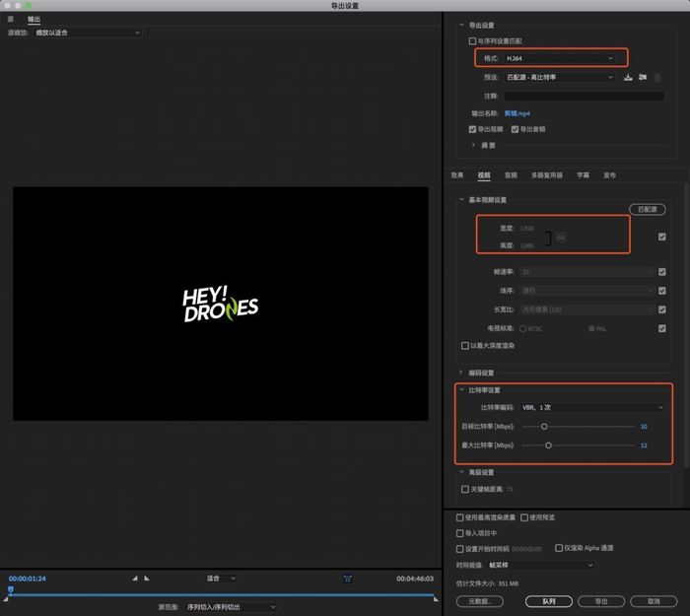The height and width of the screenshot is (616, 690).
Task: Toggle the 场序 match source checkbox
Action: point(661,291)
